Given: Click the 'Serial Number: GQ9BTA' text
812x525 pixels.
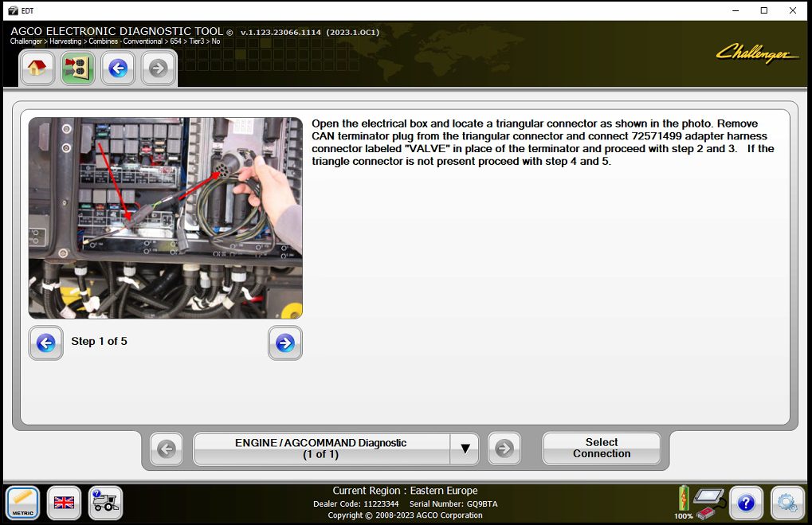Looking at the screenshot, I should (453, 503).
